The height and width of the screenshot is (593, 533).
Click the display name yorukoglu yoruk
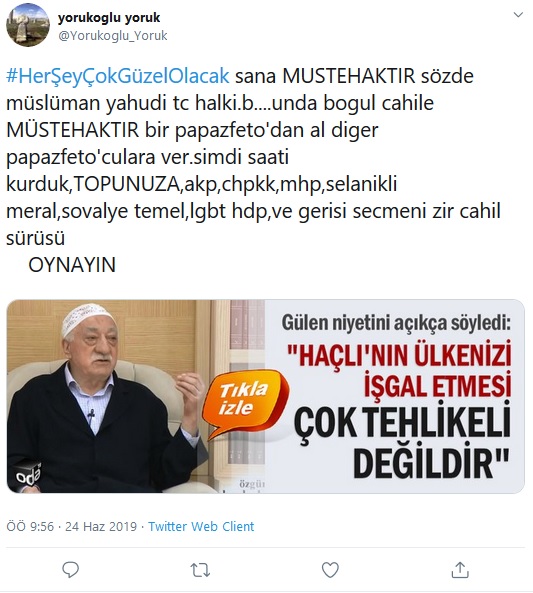(109, 17)
